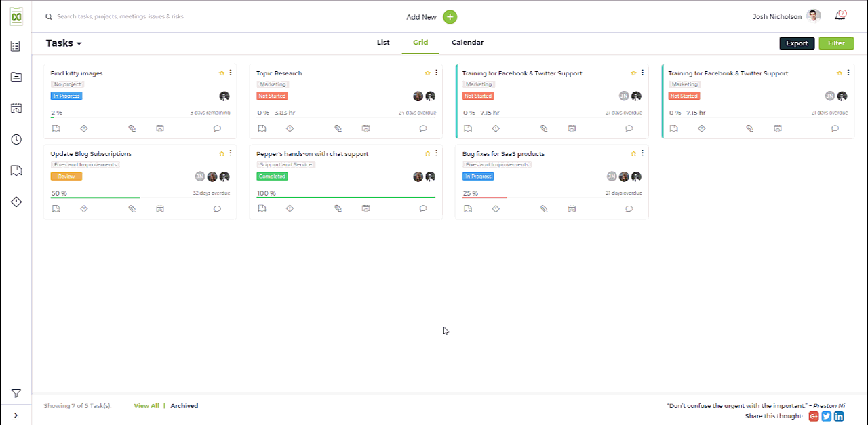Open comments on Bug fixes for SaaS card
The height and width of the screenshot is (425, 868).
tap(629, 209)
